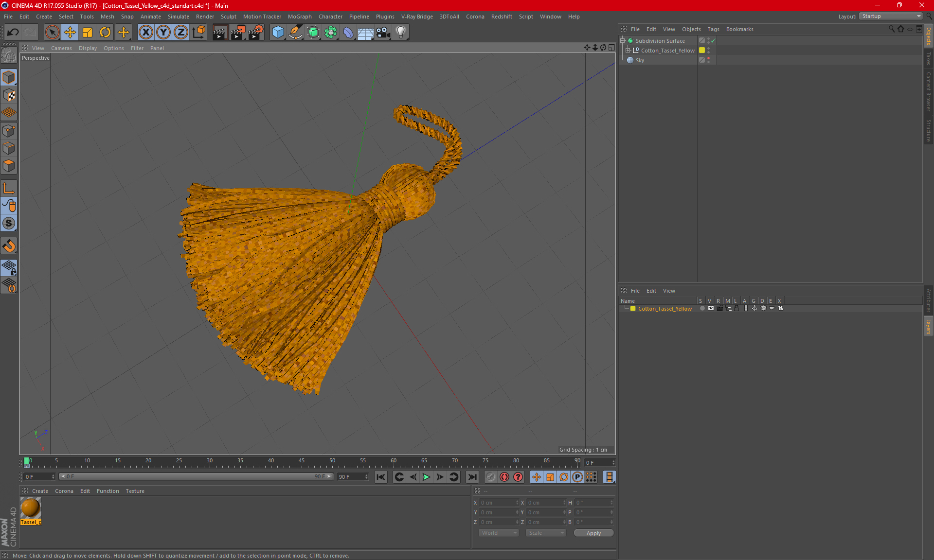Expand the Cotton_Tassel_Yellow object node

pyautogui.click(x=628, y=50)
